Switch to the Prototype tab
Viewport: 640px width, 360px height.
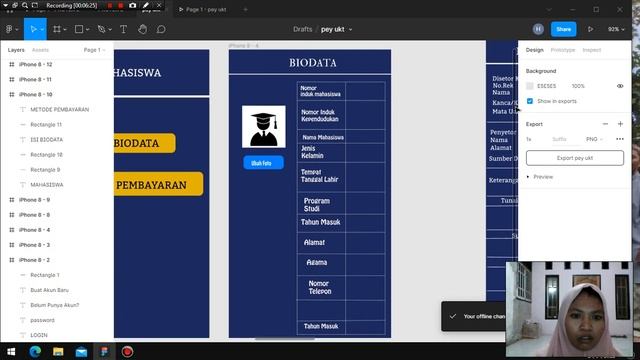click(x=562, y=50)
